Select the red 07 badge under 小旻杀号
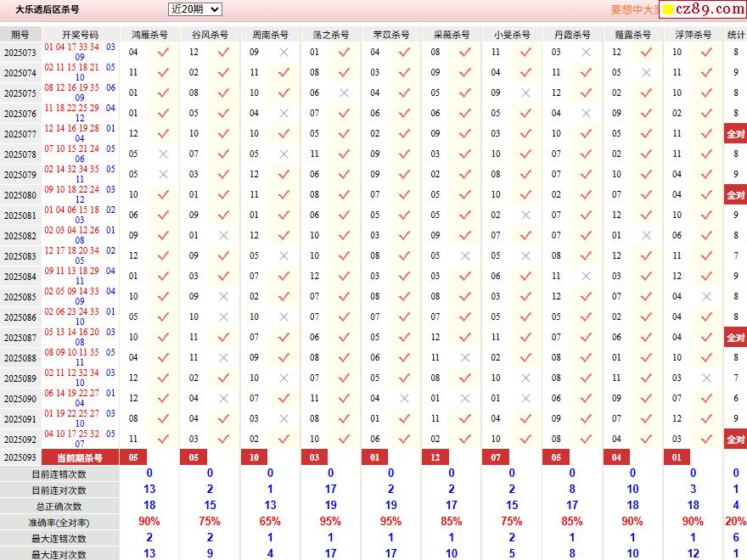Image resolution: width=747 pixels, height=560 pixels. [x=496, y=457]
